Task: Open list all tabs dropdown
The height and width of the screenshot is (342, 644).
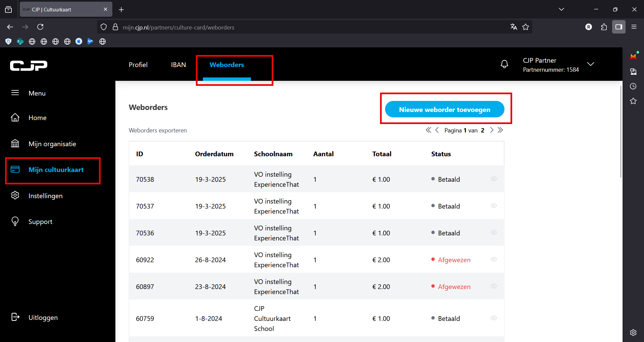Action: pyautogui.click(x=561, y=9)
